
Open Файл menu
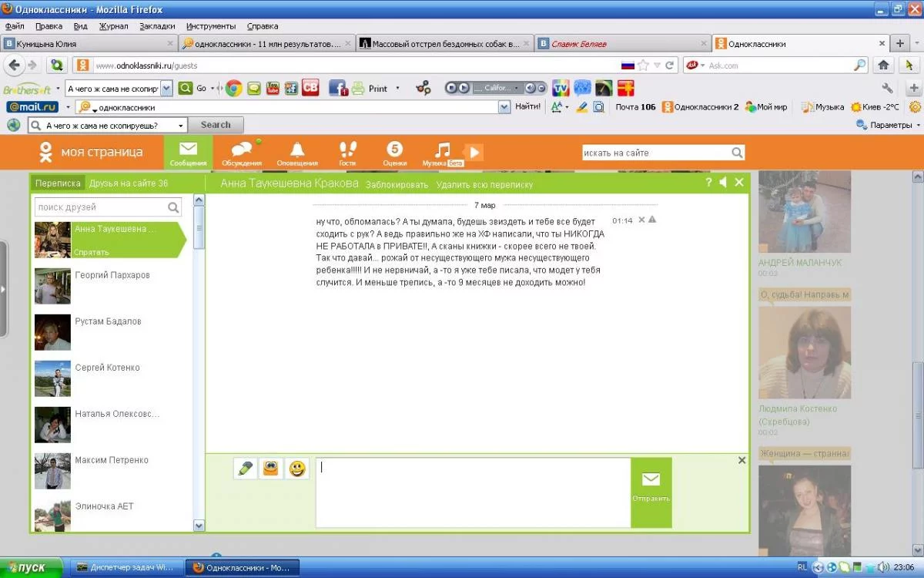15,25
